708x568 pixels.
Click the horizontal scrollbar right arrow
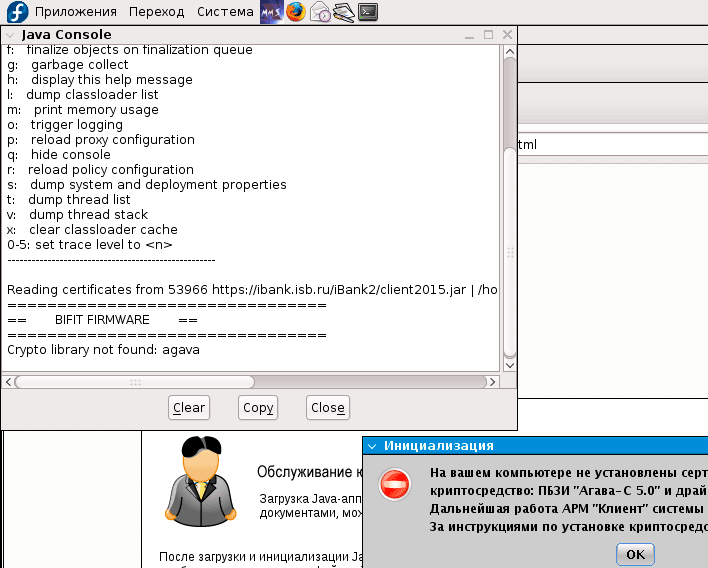493,382
